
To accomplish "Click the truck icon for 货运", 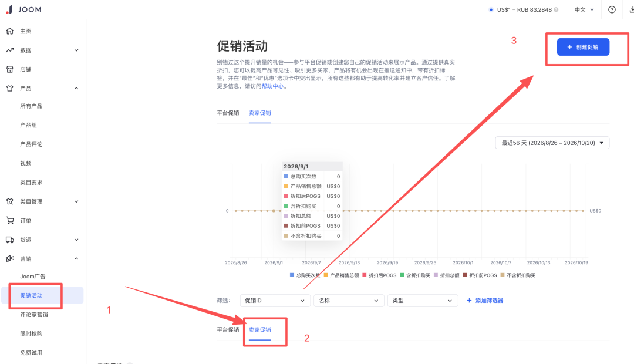I will point(10,240).
